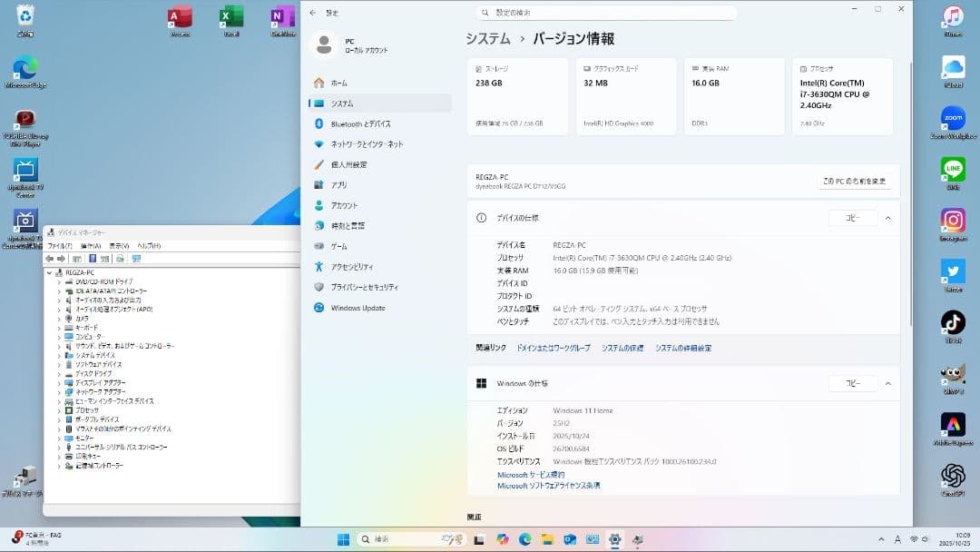Open the Microsoft サービス規約 link
This screenshot has height=552, width=980.
(x=532, y=475)
